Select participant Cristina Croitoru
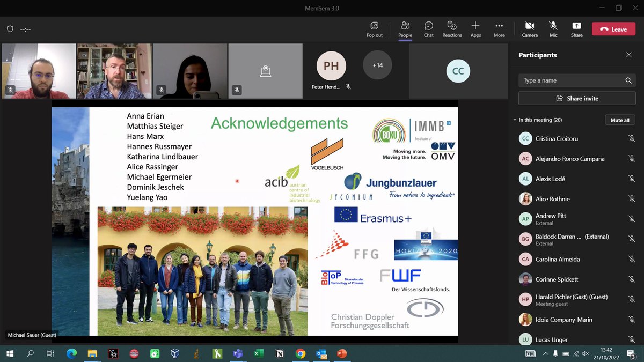This screenshot has width=644, height=362. pyautogui.click(x=577, y=138)
